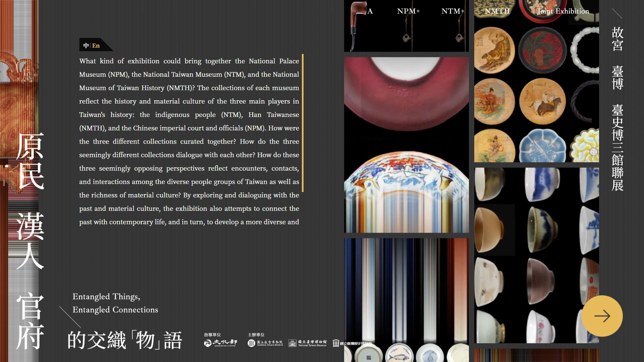Click the Chinese title 原民 漢人 官府
Screen dimensions: 644x362
point(30,241)
